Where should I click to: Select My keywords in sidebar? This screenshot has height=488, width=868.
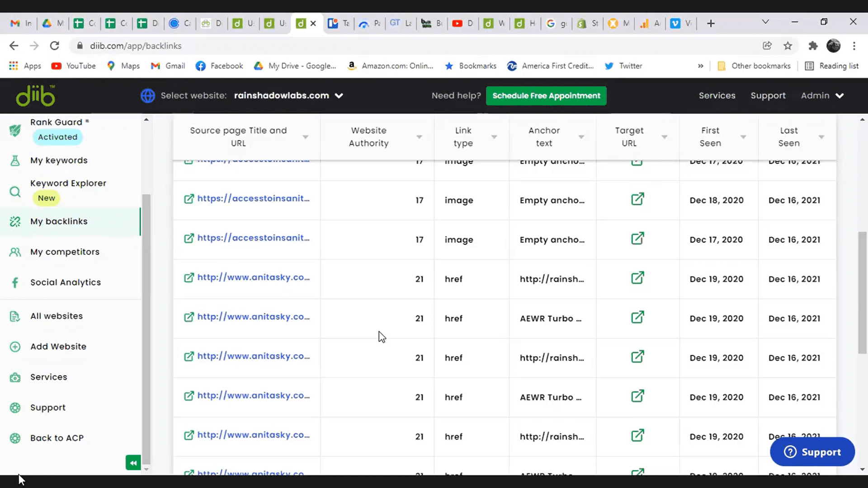click(59, 160)
